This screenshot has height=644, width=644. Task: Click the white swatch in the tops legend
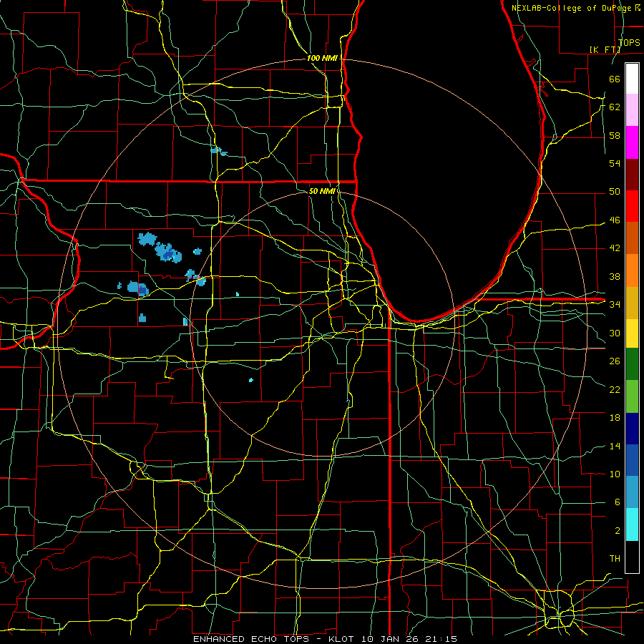pyautogui.click(x=632, y=79)
